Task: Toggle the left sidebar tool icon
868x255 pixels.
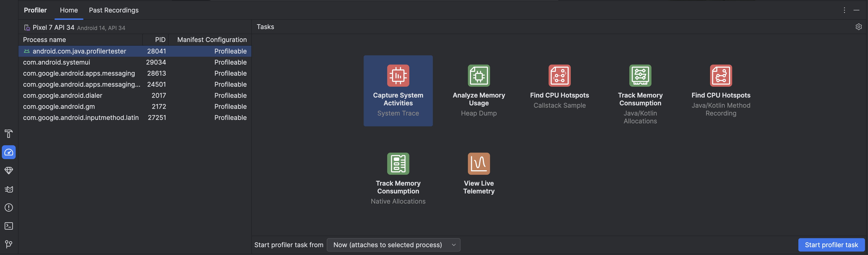Action: 8,134
